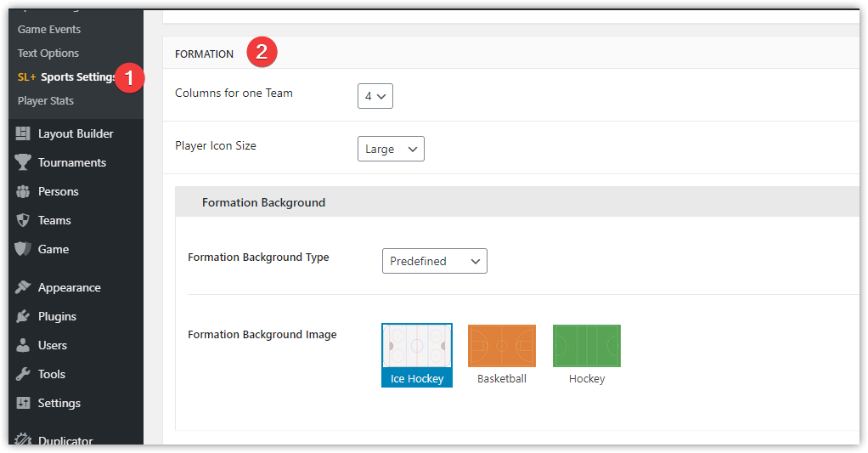The width and height of the screenshot is (868, 453).
Task: Open the Appearance menu label
Action: pyautogui.click(x=69, y=287)
